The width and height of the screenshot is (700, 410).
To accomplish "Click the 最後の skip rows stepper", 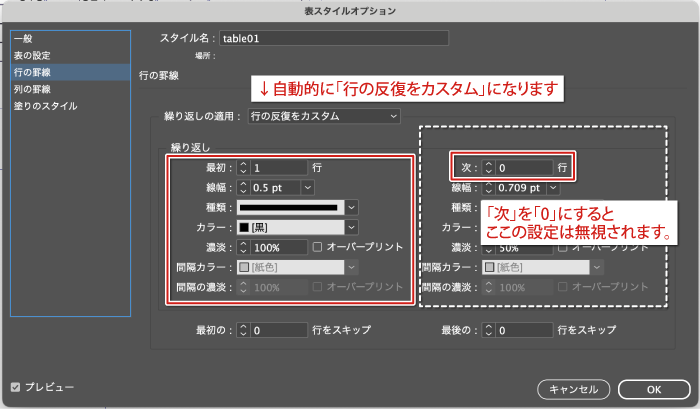I will coord(488,329).
